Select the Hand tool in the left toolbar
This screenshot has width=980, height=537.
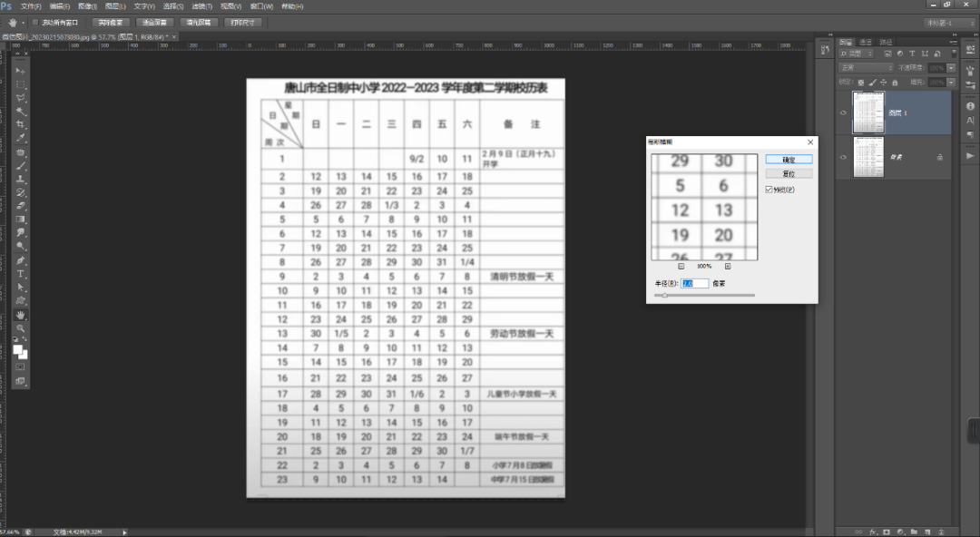(x=21, y=315)
